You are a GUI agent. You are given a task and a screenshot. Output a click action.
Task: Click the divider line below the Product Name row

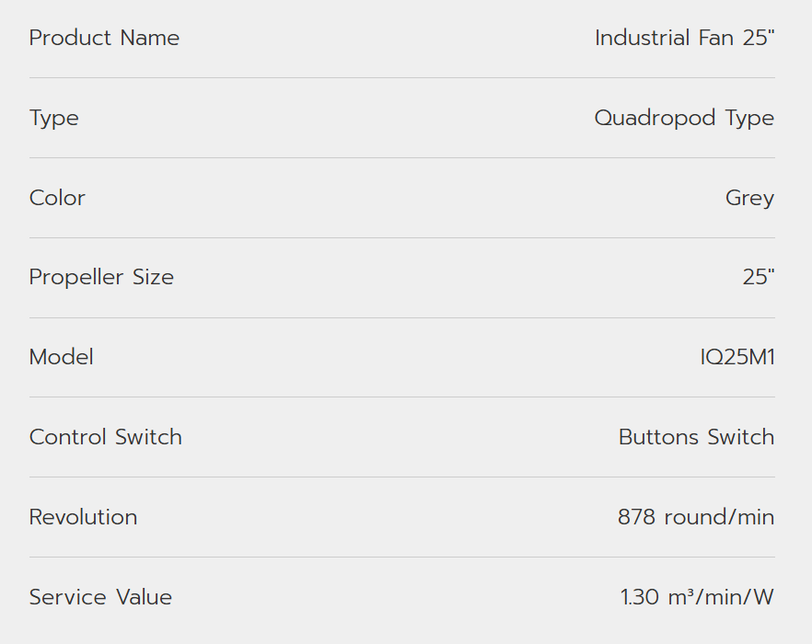pyautogui.click(x=401, y=77)
